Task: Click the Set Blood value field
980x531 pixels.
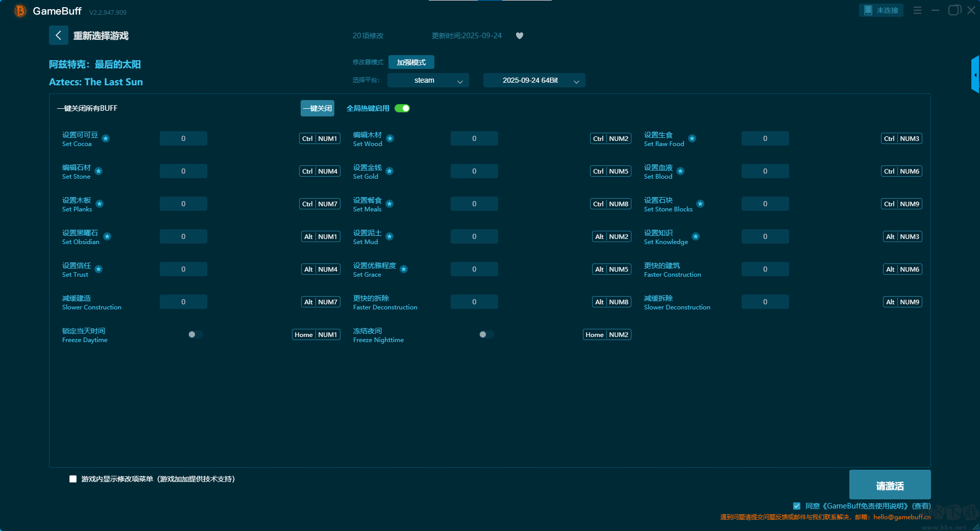Action: 765,171
